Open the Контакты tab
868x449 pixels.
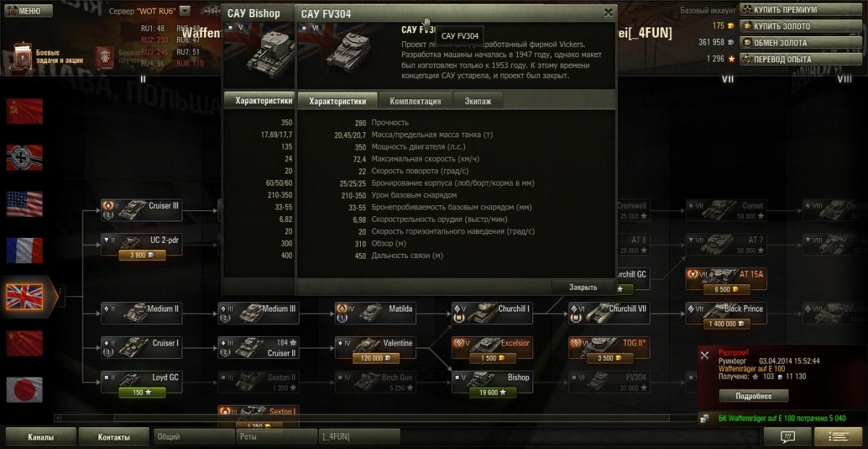pos(114,437)
